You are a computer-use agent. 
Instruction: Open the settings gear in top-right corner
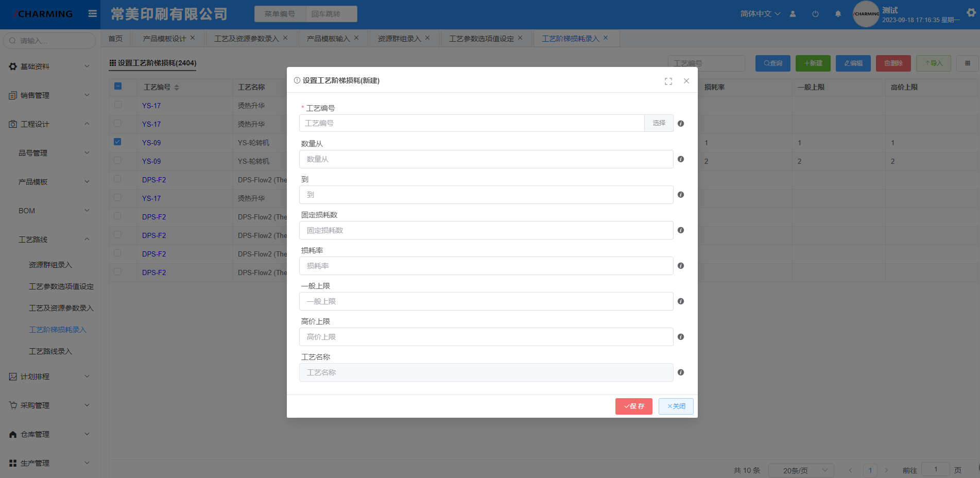971,13
